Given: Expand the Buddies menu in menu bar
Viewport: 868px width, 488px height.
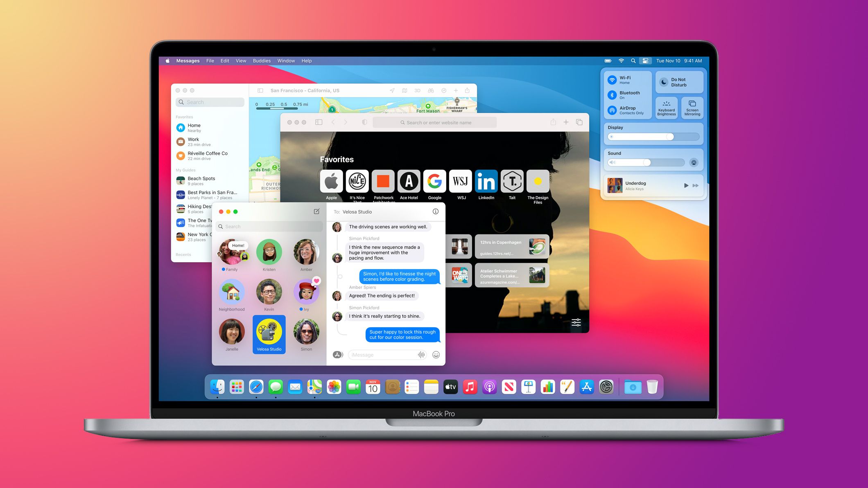Looking at the screenshot, I should (261, 60).
